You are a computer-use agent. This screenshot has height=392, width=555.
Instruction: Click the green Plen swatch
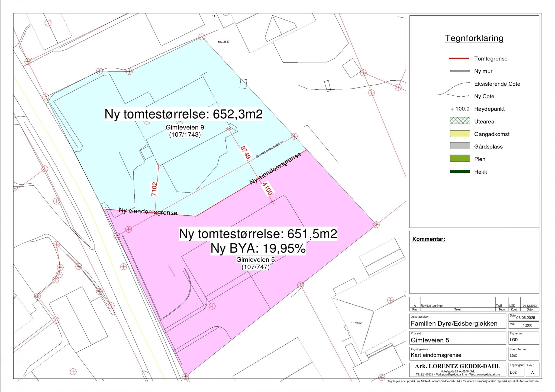pyautogui.click(x=460, y=158)
